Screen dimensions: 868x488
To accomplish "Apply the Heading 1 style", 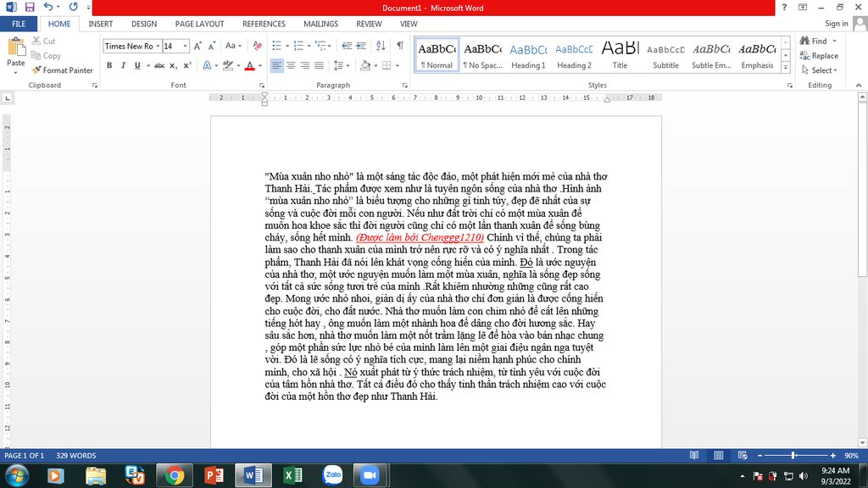I will [x=528, y=55].
